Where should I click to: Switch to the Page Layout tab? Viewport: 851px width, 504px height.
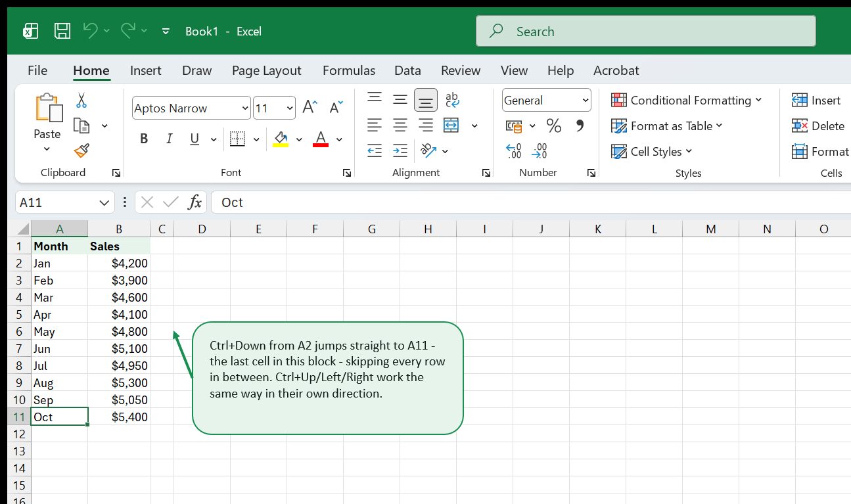pos(267,70)
